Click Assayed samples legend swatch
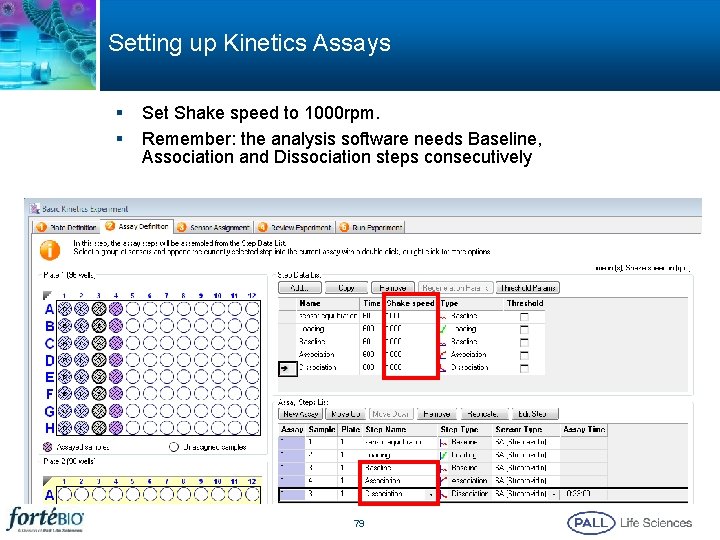Screen dimensions: 720x540 click(47, 447)
